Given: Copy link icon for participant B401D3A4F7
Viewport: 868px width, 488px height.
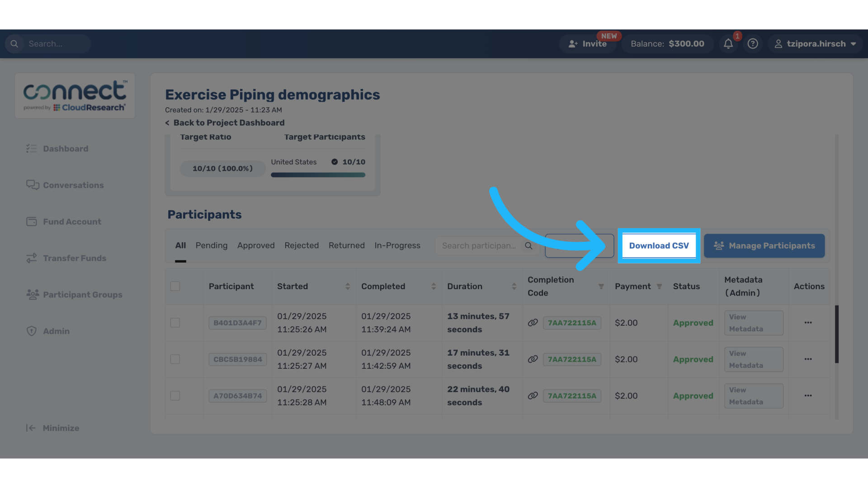Looking at the screenshot, I should [x=533, y=323].
